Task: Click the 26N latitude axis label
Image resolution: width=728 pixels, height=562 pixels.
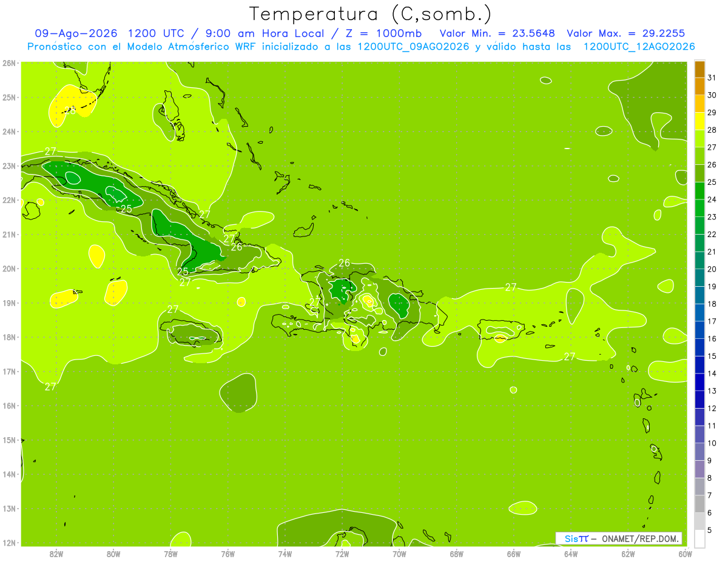Action: pyautogui.click(x=9, y=63)
